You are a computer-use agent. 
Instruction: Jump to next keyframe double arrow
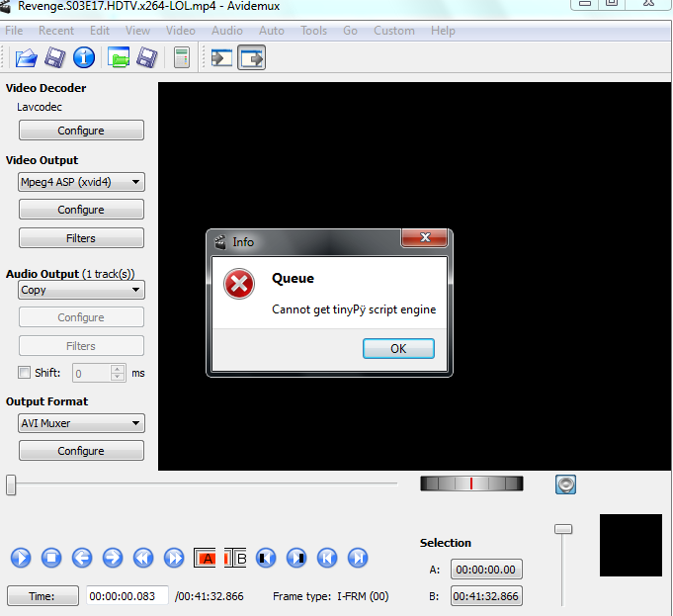pos(174,558)
